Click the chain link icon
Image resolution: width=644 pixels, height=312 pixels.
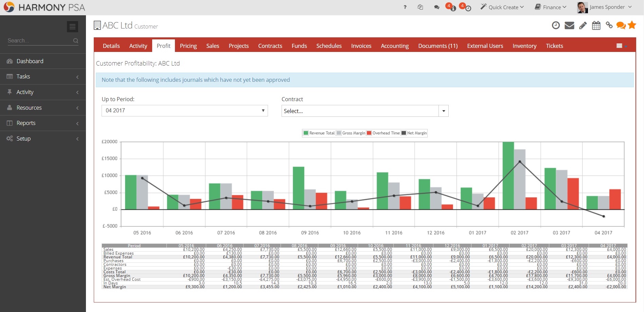(609, 25)
